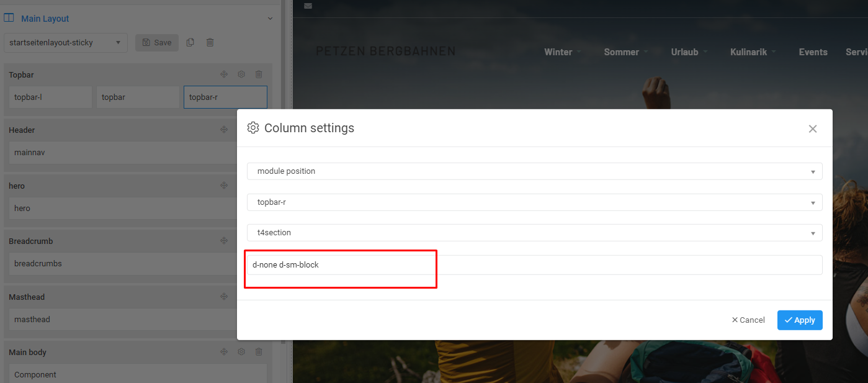
Task: Open the 'module position' dropdown
Action: 534,171
